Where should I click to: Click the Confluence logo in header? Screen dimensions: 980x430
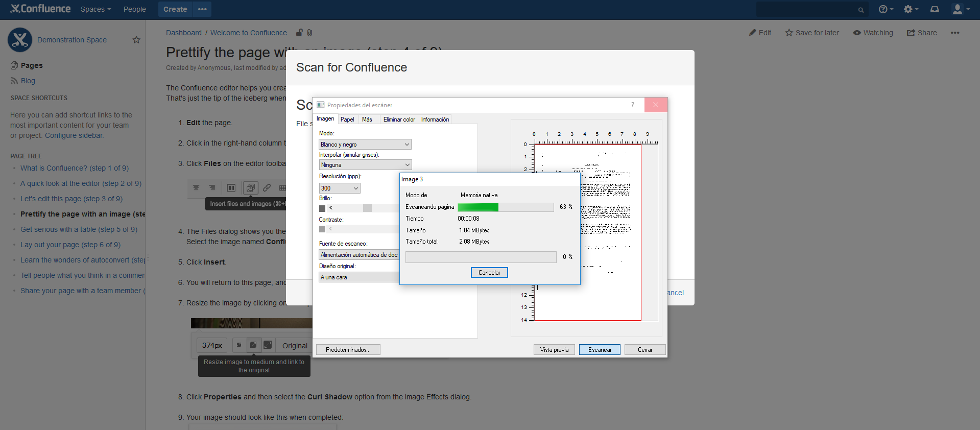40,9
